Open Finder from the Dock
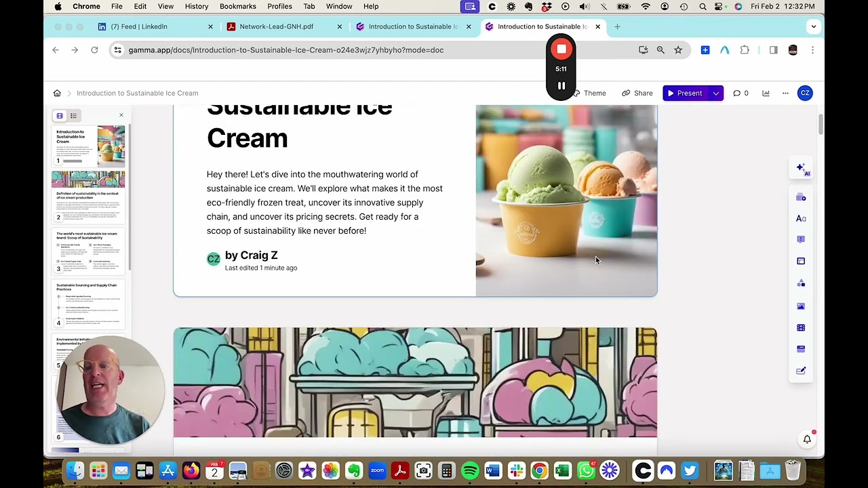868x488 pixels. [x=75, y=470]
